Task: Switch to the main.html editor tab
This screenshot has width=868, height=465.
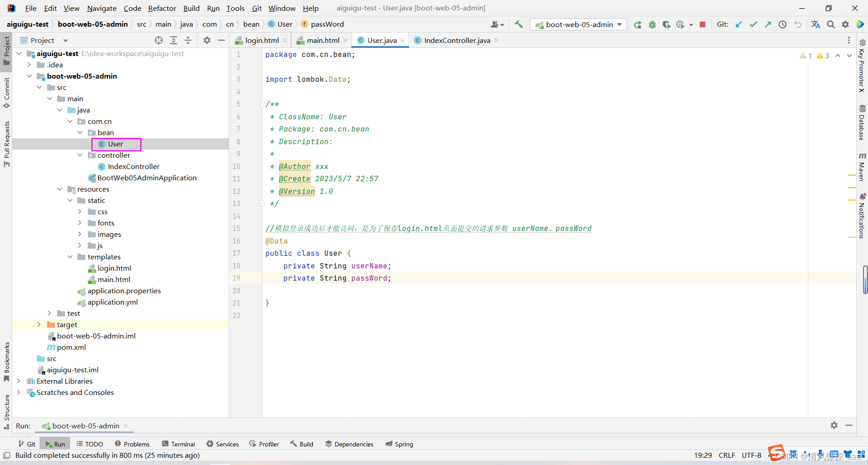Action: pyautogui.click(x=323, y=40)
